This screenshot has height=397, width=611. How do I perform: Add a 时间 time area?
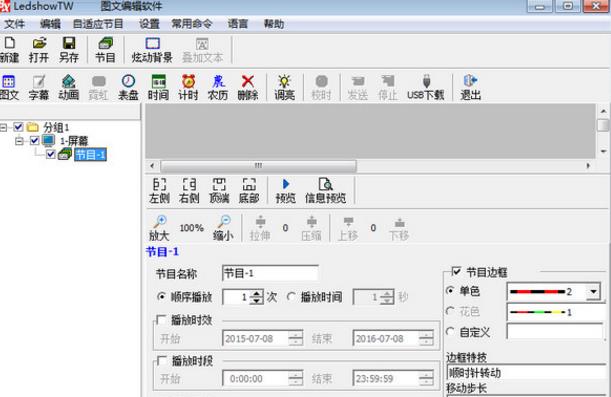158,87
